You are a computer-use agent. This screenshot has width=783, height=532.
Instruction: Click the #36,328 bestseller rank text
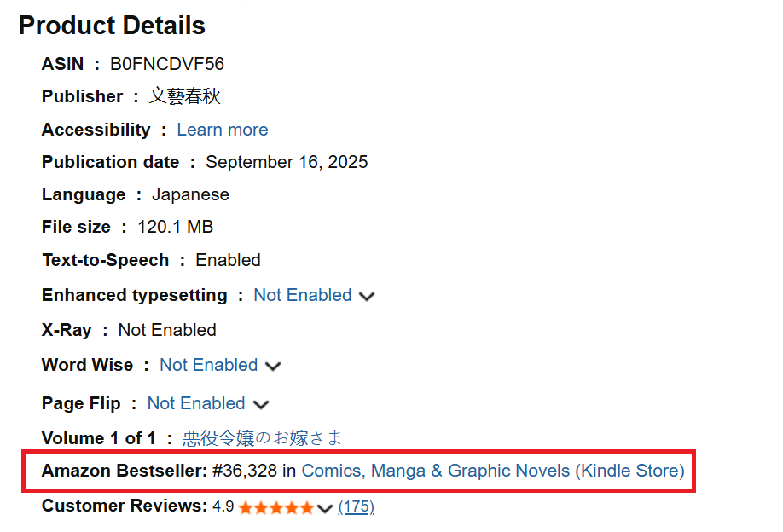click(245, 471)
